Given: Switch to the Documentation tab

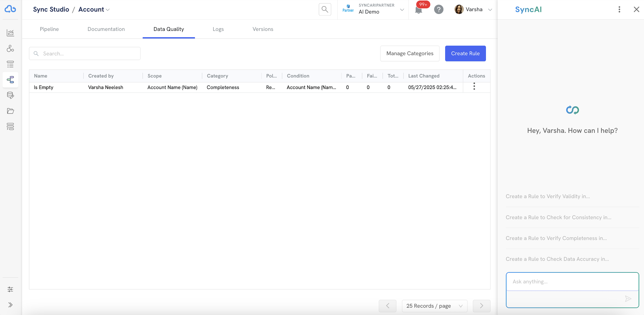Looking at the screenshot, I should [106, 29].
